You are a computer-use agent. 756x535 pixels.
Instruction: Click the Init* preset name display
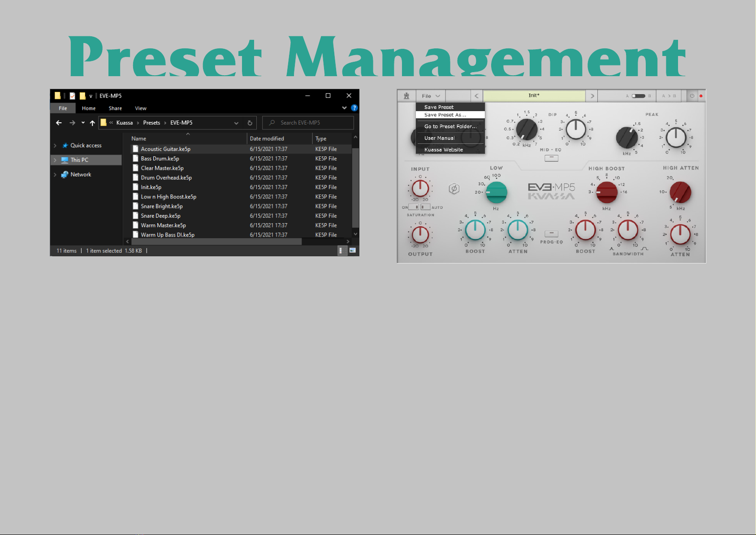pyautogui.click(x=534, y=95)
